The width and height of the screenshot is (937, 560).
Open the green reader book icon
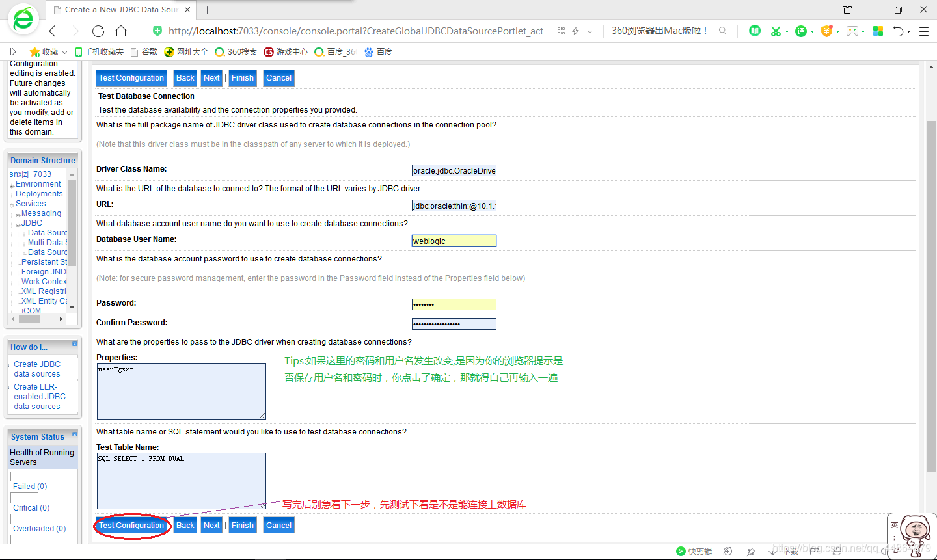pos(755,31)
